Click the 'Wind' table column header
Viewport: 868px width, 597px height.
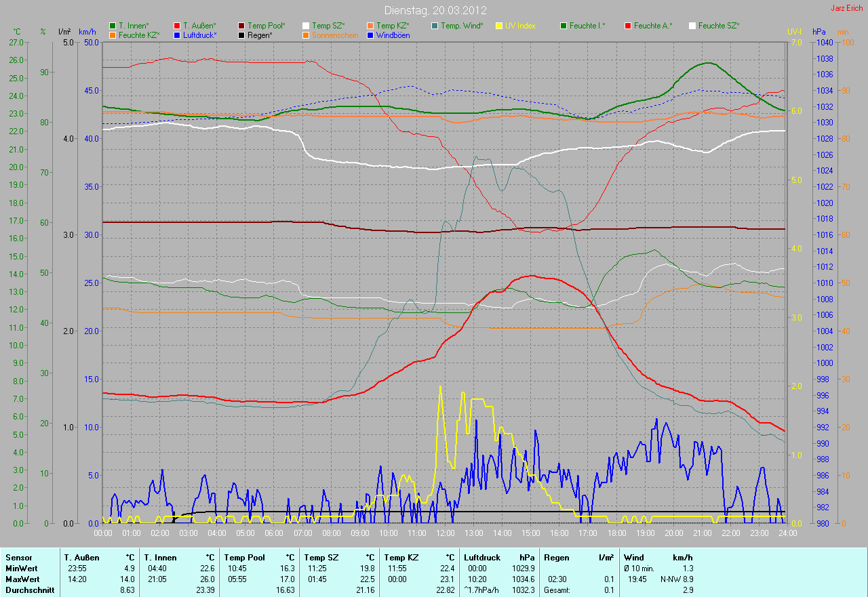tap(634, 558)
